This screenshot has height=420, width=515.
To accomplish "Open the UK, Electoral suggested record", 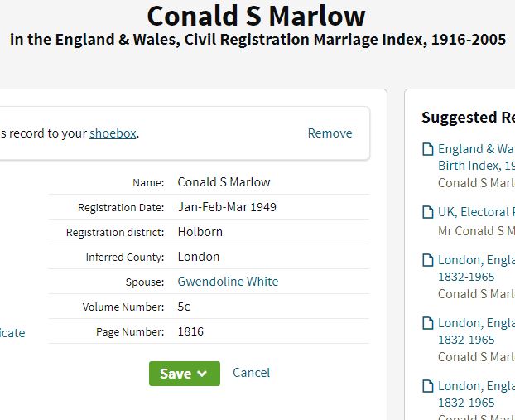I will [475, 212].
